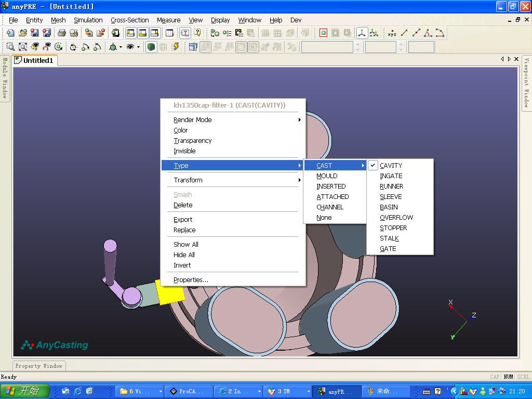Click the clipboard paste icon
Image resolution: width=532 pixels, height=399 pixels.
pyautogui.click(x=116, y=33)
